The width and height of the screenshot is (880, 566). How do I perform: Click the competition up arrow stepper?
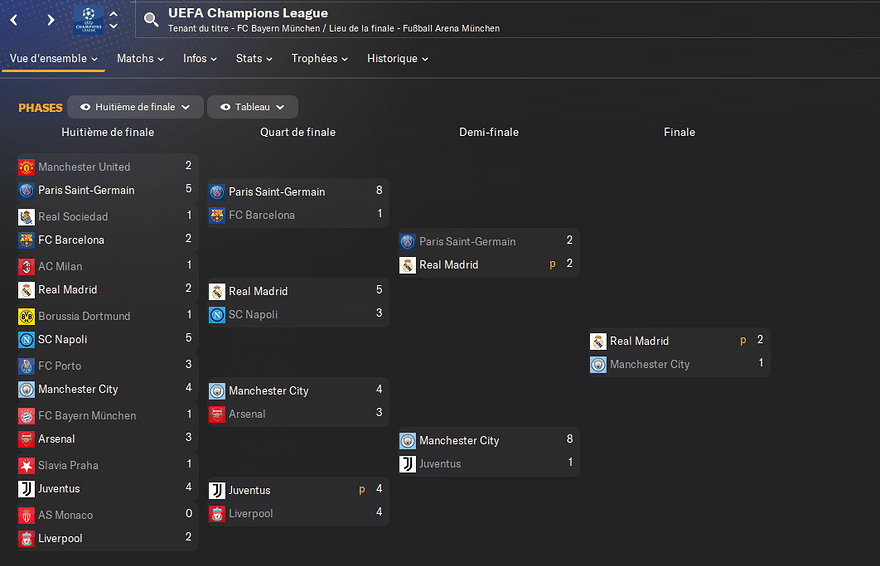click(113, 14)
